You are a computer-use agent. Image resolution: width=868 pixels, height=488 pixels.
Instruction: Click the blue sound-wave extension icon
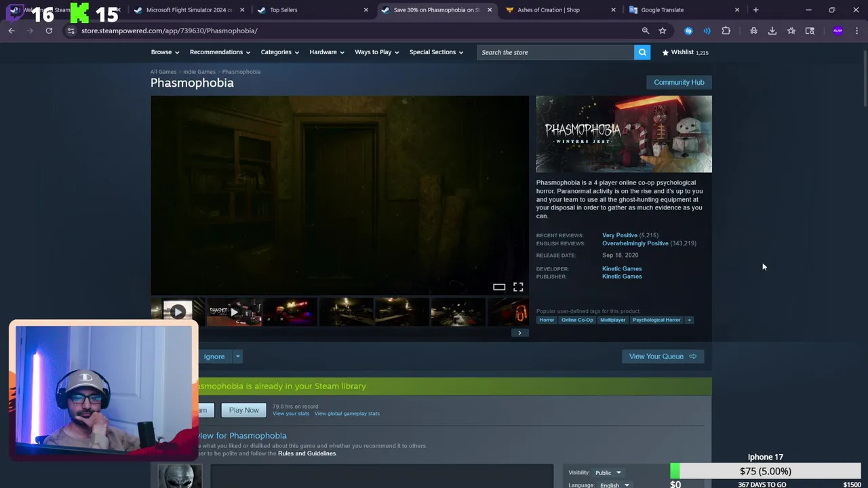[707, 30]
